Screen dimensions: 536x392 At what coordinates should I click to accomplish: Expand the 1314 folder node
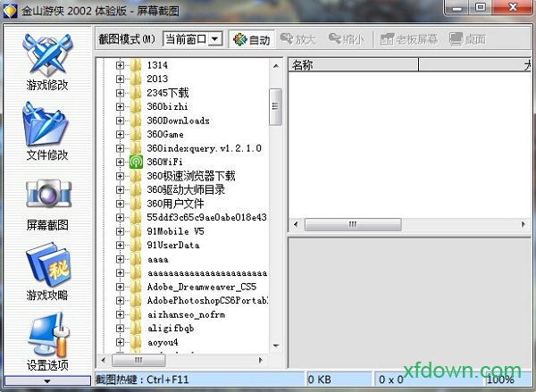tap(120, 65)
